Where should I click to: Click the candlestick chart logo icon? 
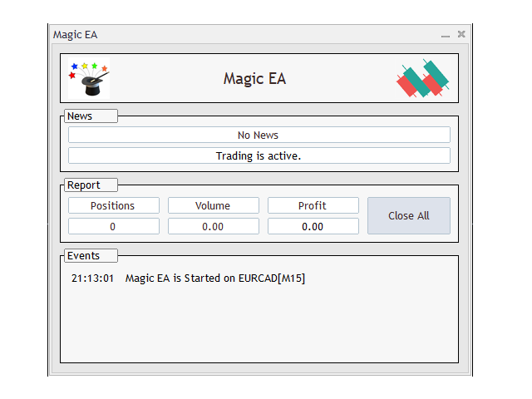point(423,78)
